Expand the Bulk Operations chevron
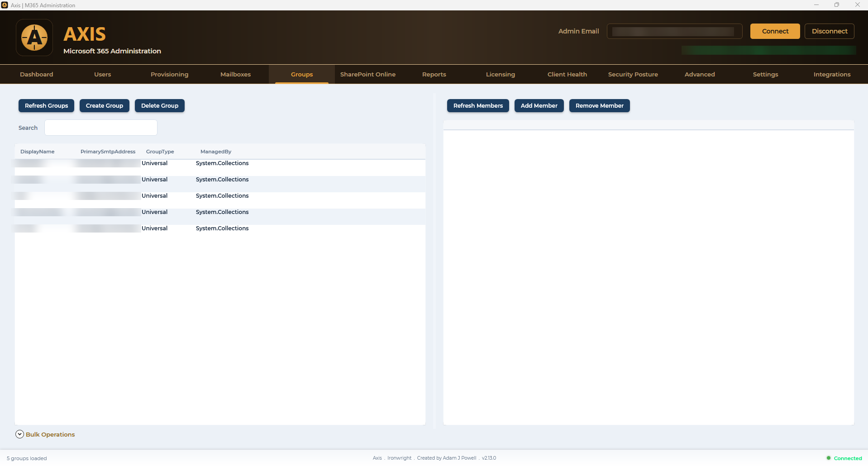The width and height of the screenshot is (868, 466). pyautogui.click(x=19, y=434)
